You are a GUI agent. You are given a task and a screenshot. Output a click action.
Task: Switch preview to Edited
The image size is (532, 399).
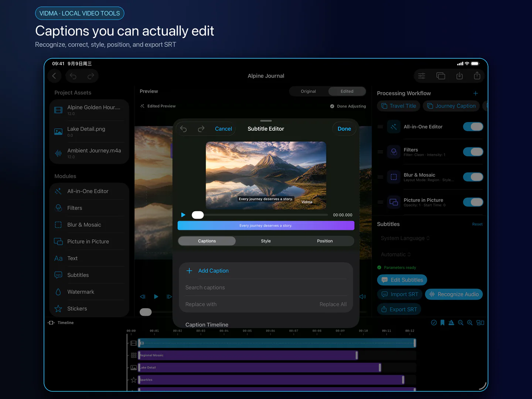(347, 91)
